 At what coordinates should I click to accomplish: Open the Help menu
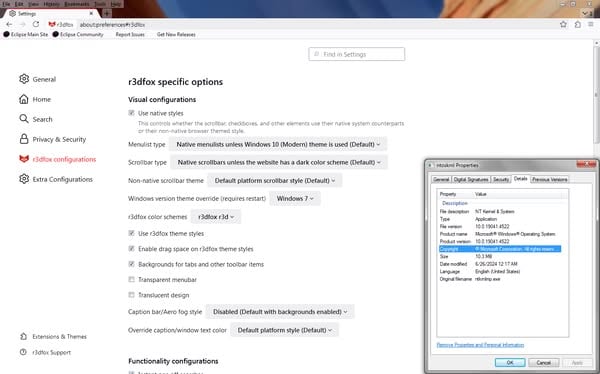(116, 4)
